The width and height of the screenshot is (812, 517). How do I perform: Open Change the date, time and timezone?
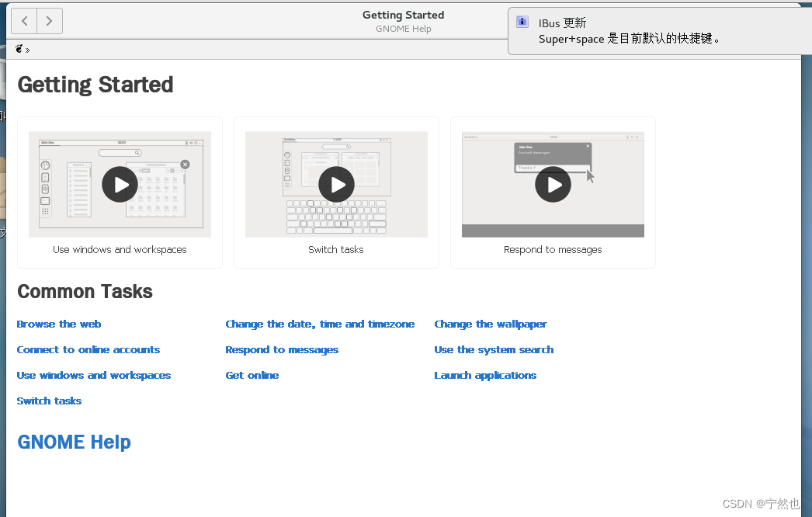(320, 324)
